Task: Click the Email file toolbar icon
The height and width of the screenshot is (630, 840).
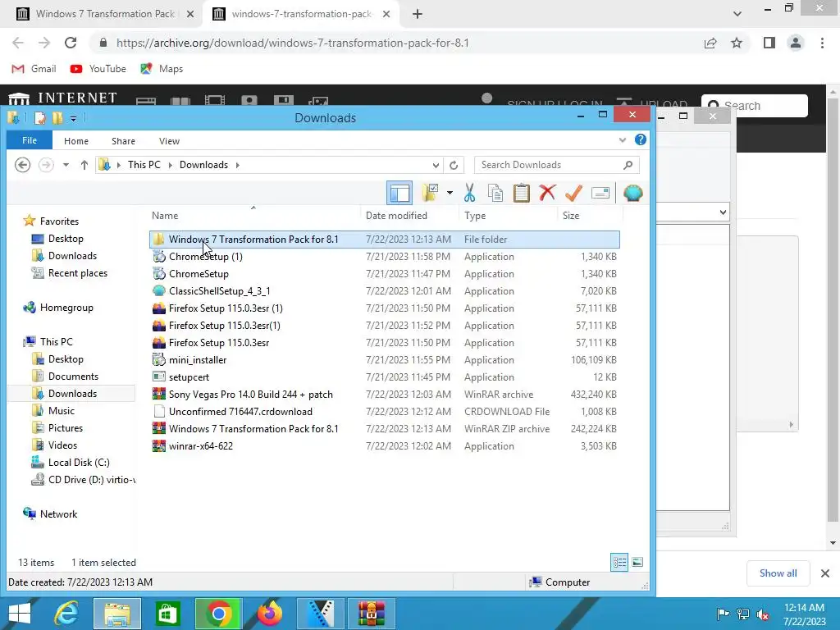Action: [600, 193]
